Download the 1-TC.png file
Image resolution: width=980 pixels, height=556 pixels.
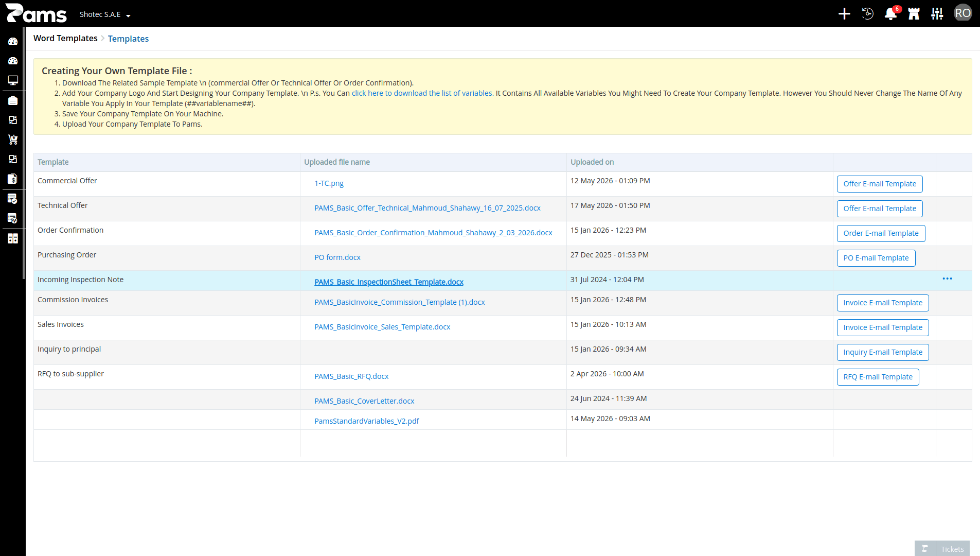[329, 183]
